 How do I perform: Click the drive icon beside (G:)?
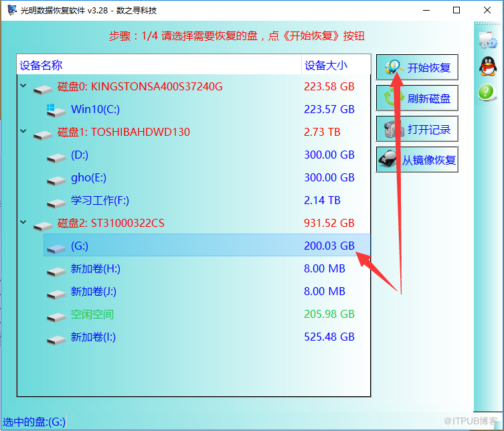56,249
